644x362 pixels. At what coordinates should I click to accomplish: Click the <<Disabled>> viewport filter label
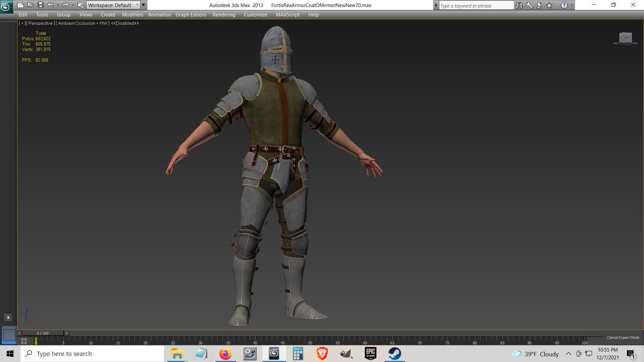pyautogui.click(x=125, y=24)
